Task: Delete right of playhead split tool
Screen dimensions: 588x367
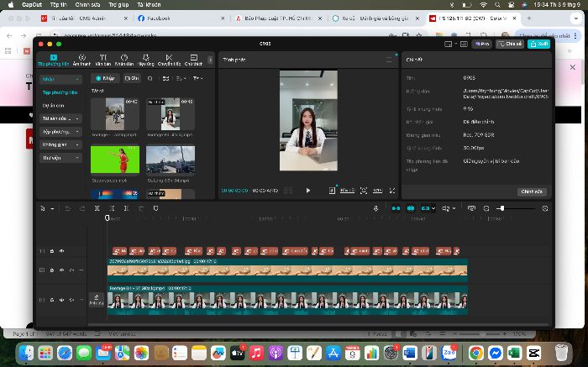Action: pyautogui.click(x=126, y=208)
